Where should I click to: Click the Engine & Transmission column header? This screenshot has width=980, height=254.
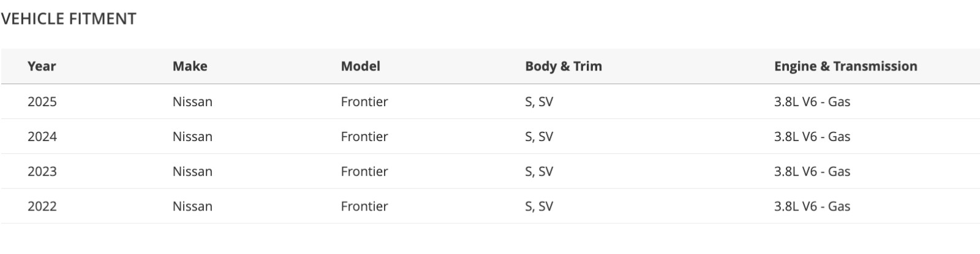click(845, 66)
